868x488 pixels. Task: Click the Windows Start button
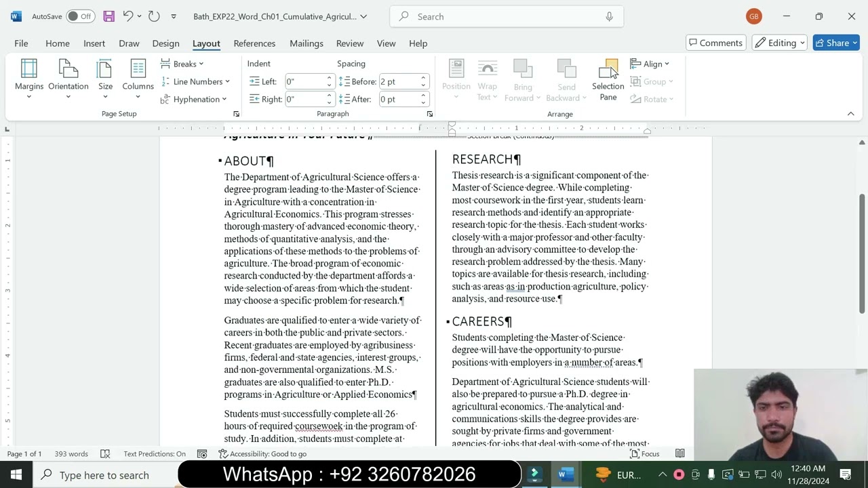point(16,474)
